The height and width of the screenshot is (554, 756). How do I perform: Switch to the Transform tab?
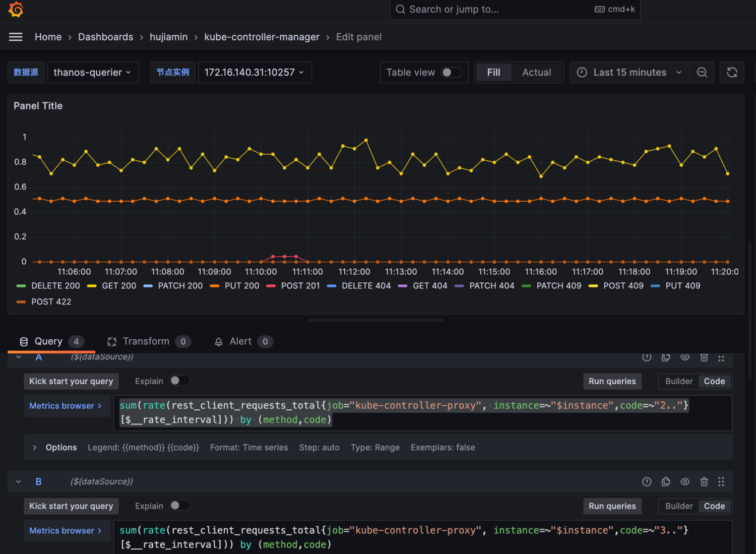pyautogui.click(x=146, y=342)
